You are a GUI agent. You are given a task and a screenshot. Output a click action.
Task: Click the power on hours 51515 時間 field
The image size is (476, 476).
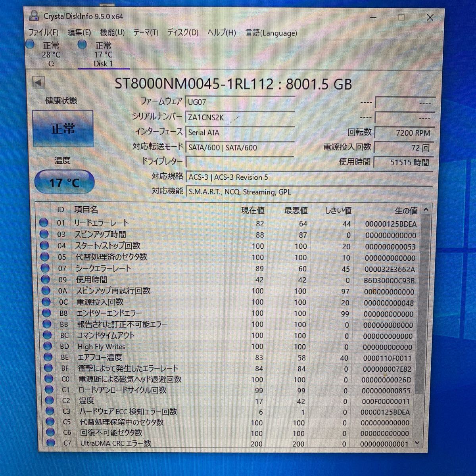[x=404, y=162]
